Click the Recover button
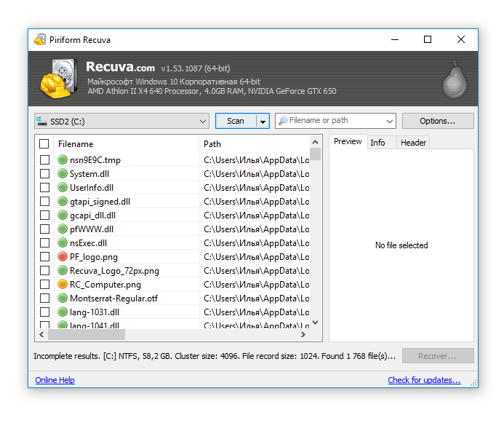 [438, 356]
